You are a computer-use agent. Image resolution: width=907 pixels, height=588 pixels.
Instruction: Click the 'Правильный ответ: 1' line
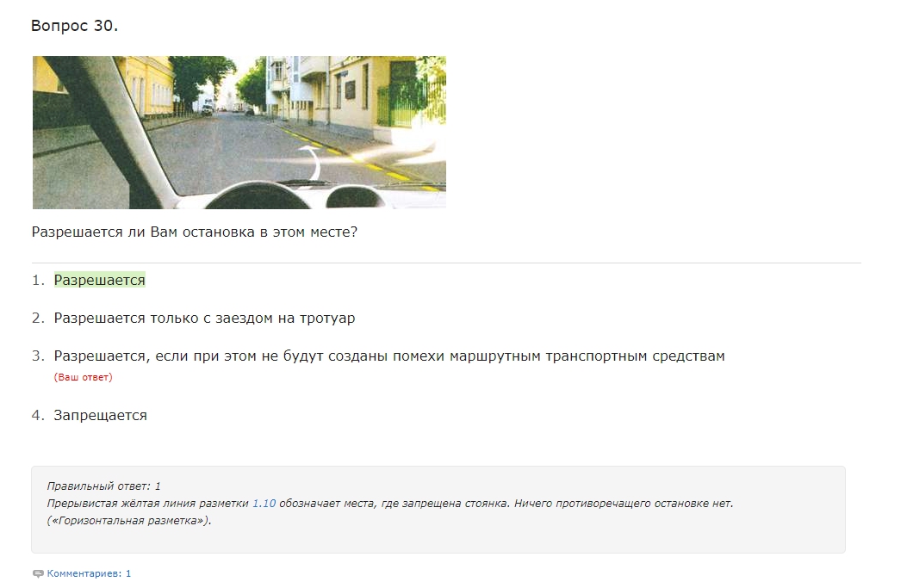103,486
